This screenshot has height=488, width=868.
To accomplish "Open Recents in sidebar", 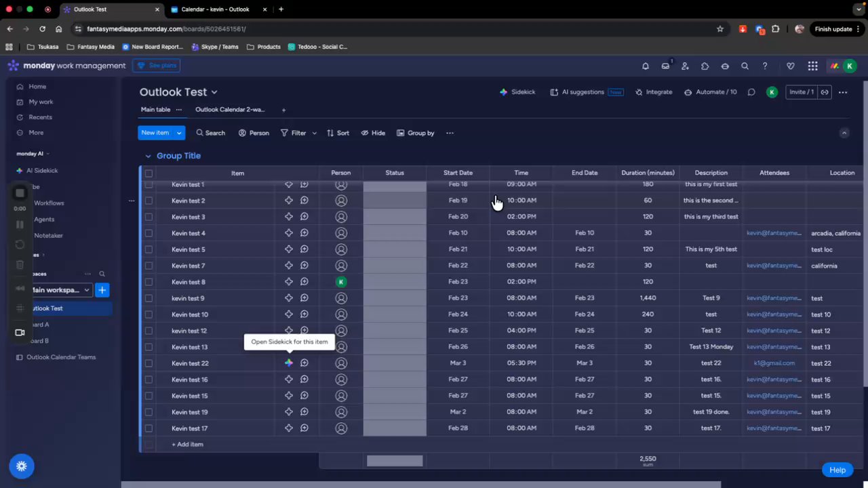I will [40, 117].
